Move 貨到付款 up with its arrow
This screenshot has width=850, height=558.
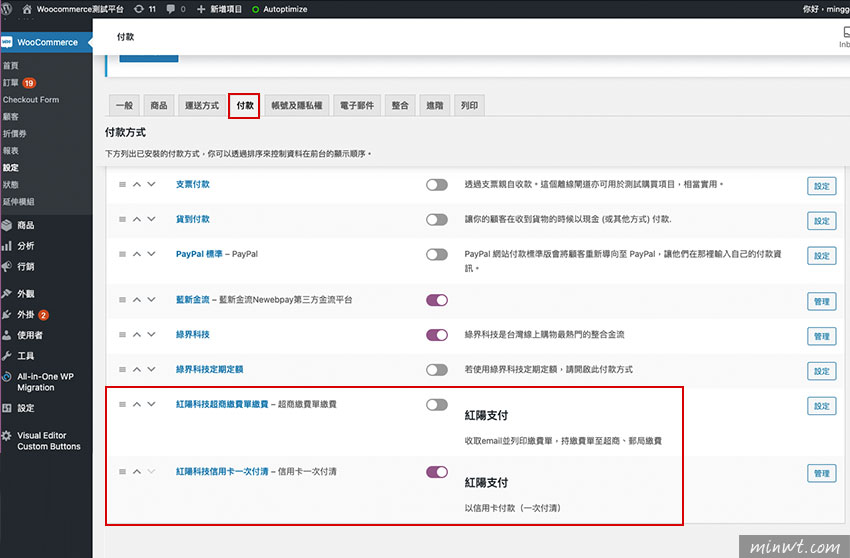click(x=137, y=219)
